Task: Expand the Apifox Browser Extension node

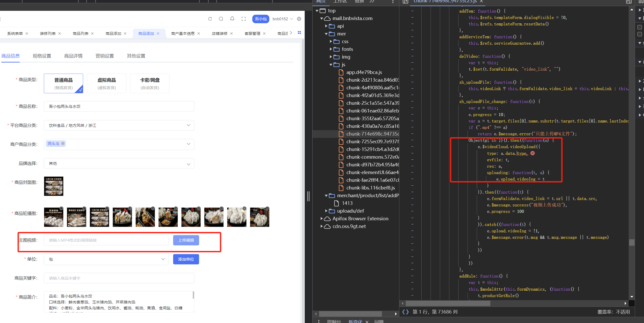Action: (322, 219)
